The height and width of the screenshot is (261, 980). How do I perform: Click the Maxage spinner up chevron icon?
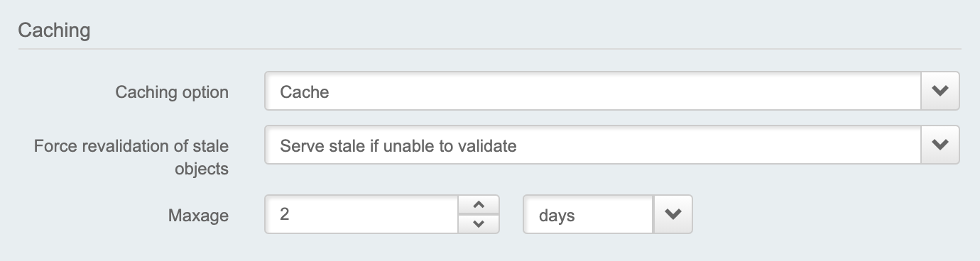[479, 205]
